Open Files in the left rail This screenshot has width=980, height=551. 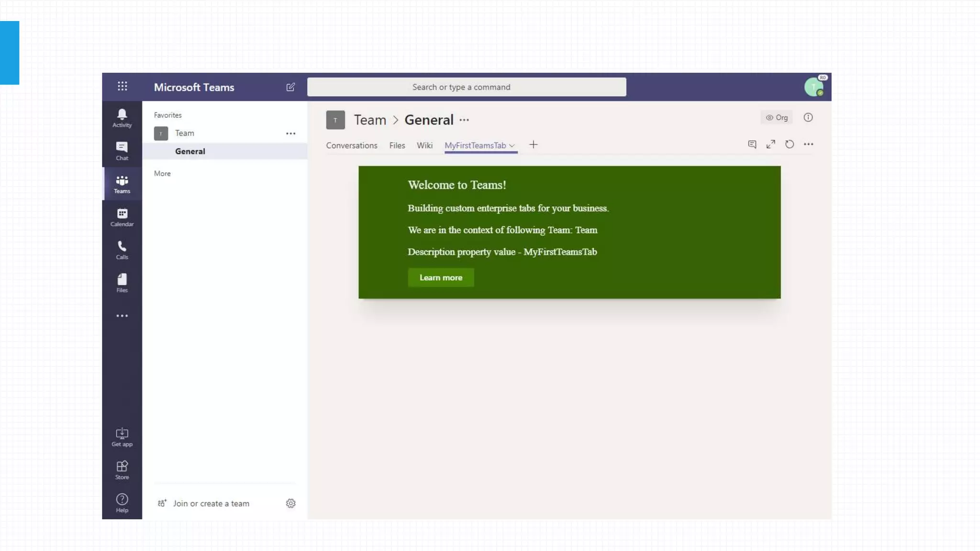point(122,283)
